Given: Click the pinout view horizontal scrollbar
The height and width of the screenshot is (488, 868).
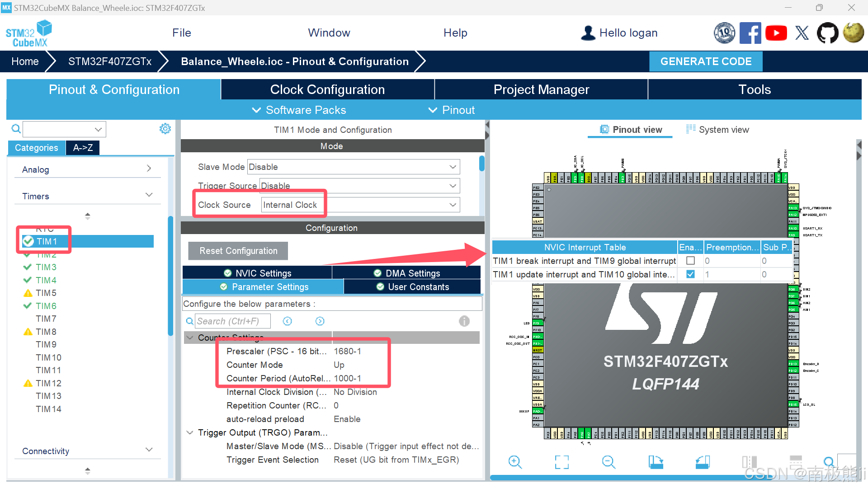Looking at the screenshot, I should (624, 478).
